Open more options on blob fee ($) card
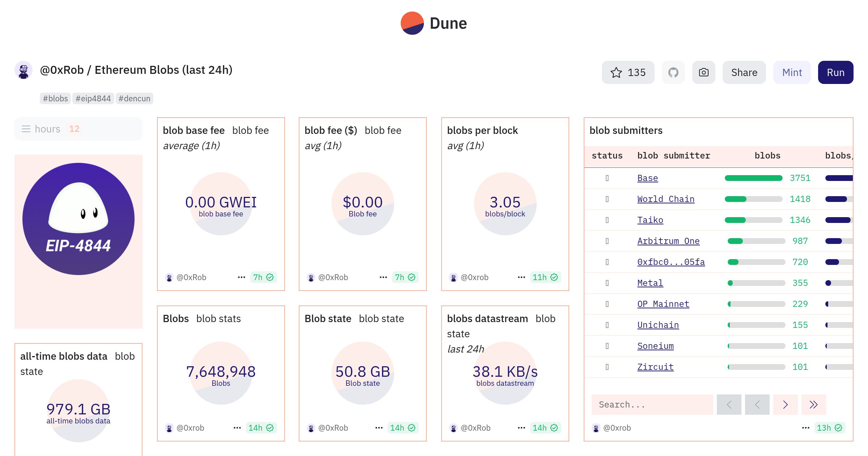This screenshot has height=456, width=868. 383,277
